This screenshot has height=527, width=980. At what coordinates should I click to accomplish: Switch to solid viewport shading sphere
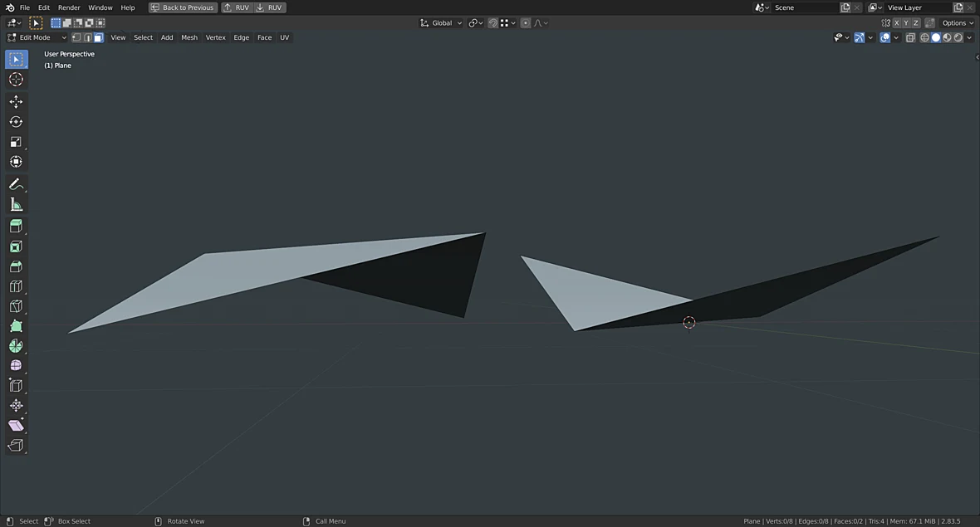(936, 37)
